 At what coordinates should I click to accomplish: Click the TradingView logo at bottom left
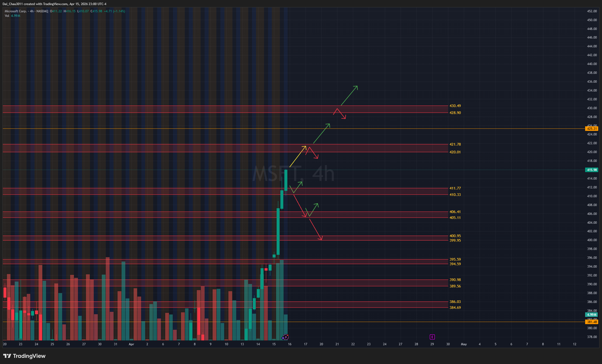tap(24, 356)
